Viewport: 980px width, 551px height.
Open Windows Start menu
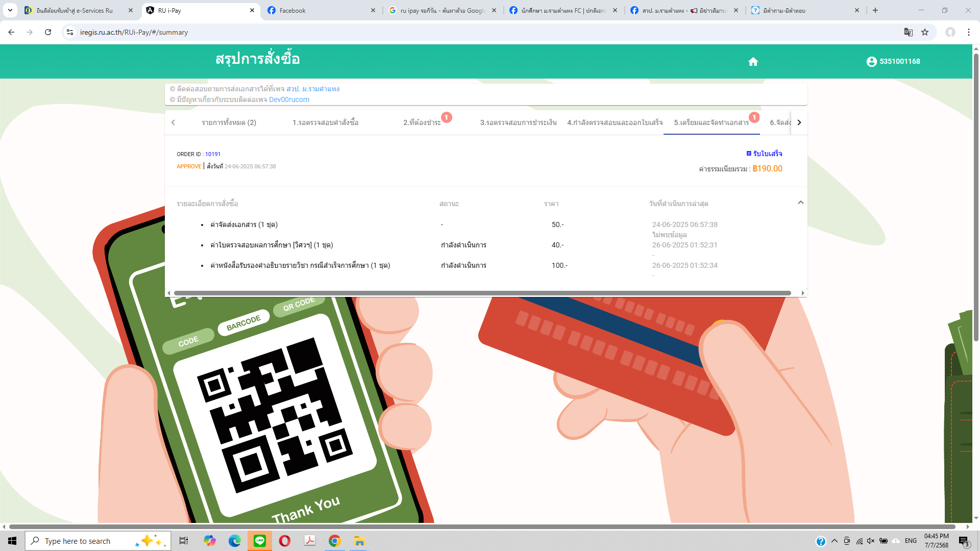click(12, 541)
